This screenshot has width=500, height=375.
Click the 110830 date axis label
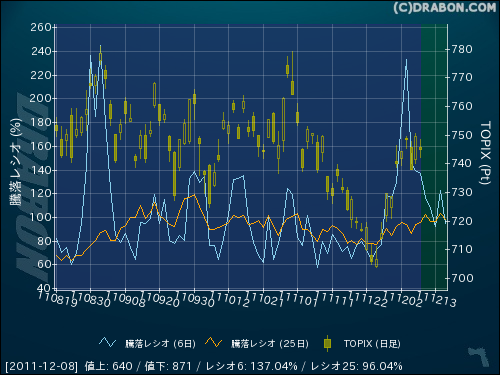point(91,299)
